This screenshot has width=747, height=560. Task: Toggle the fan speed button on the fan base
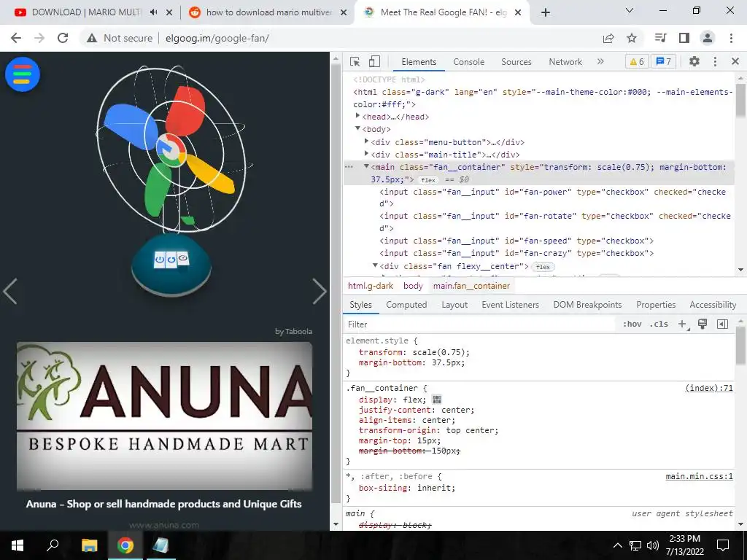pos(183,259)
